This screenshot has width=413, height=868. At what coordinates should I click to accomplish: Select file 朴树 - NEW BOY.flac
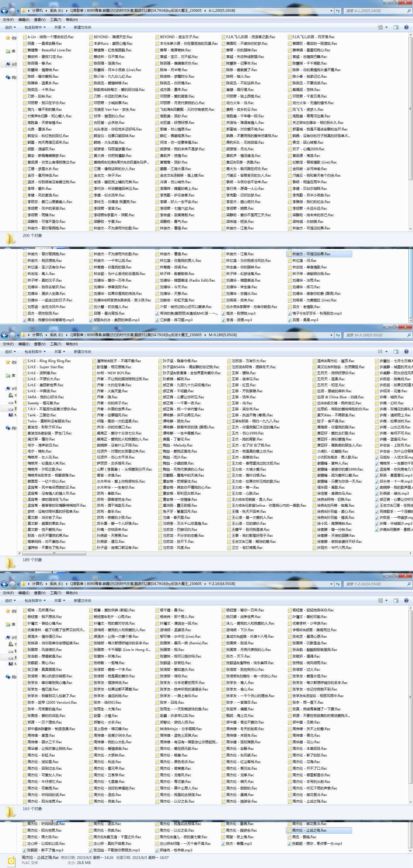[x=112, y=373]
